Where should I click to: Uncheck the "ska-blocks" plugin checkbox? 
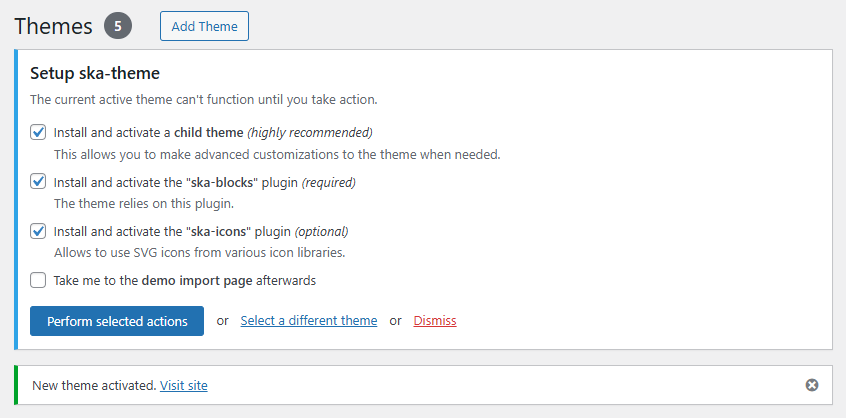[x=38, y=182]
